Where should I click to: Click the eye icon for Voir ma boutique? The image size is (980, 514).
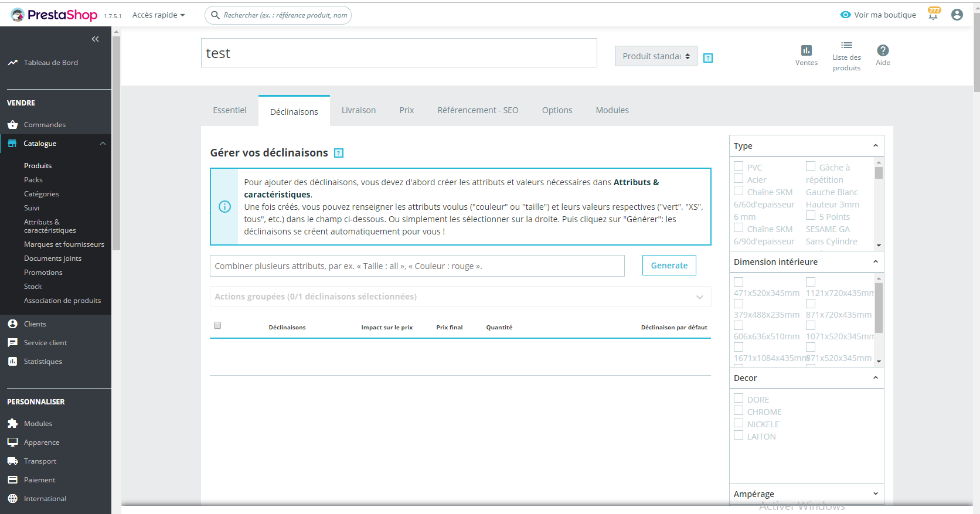tap(845, 15)
